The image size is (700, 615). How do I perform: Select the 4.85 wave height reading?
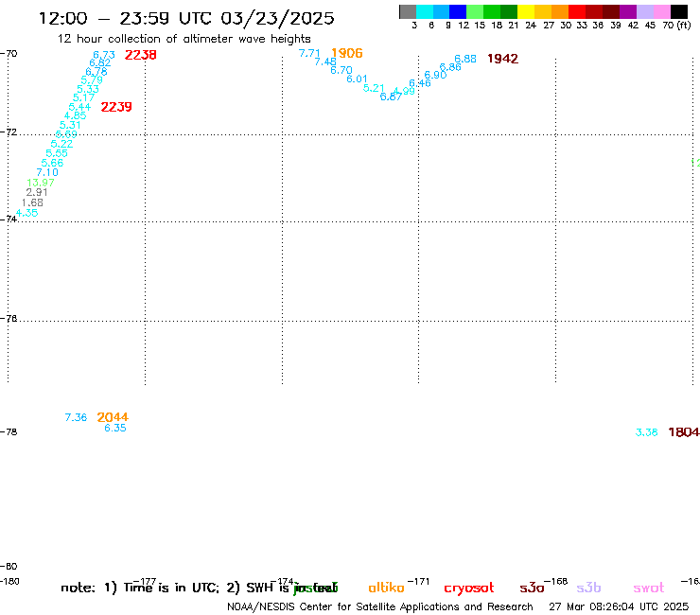75,115
